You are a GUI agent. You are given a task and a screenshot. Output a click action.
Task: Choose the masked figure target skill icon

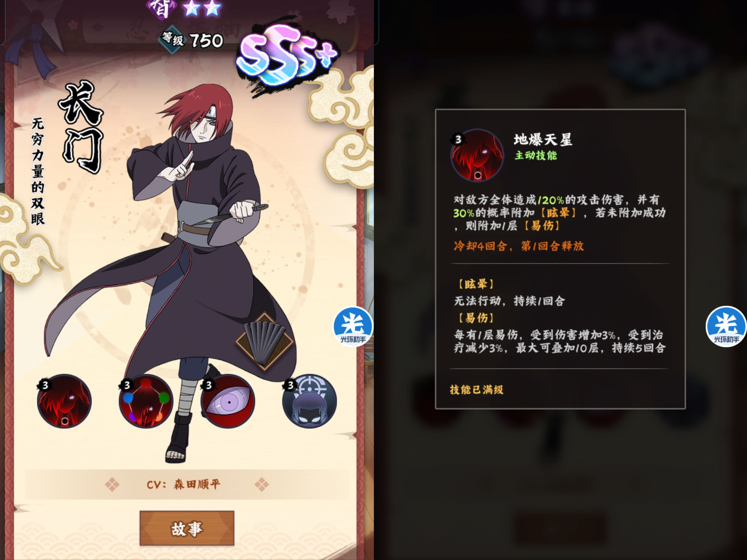click(x=309, y=401)
